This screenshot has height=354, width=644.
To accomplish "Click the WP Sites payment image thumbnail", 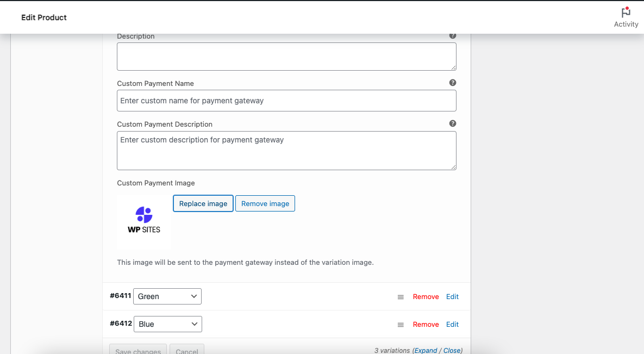I will click(144, 222).
